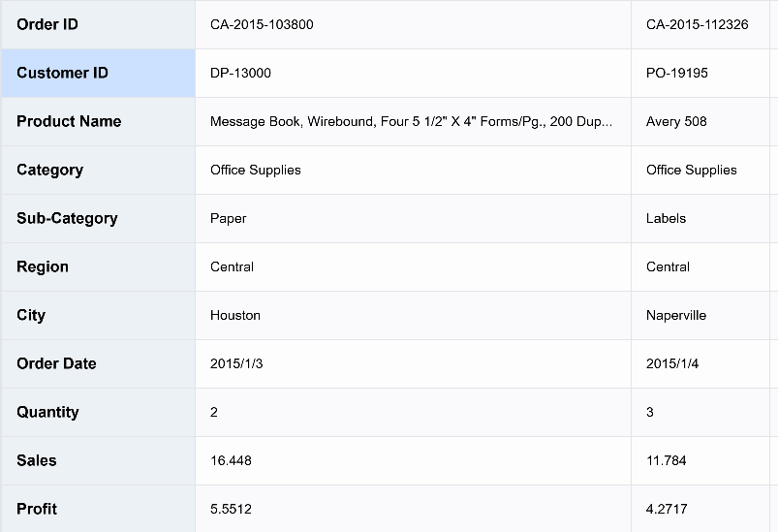
Task: Click the Order Date row header
Action: coord(97,363)
